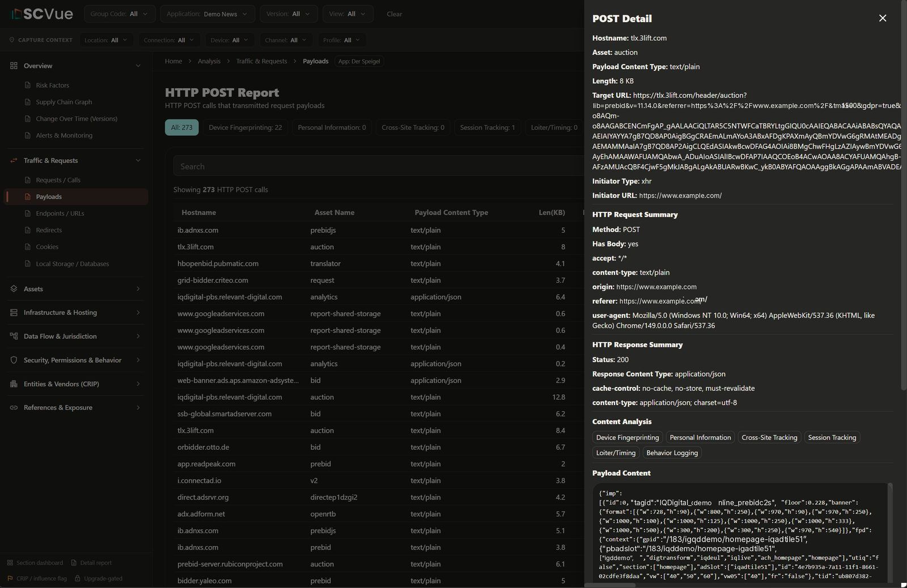907x588 pixels.
Task: Click the Cross-Site Tracking analysis tag
Action: tap(769, 437)
